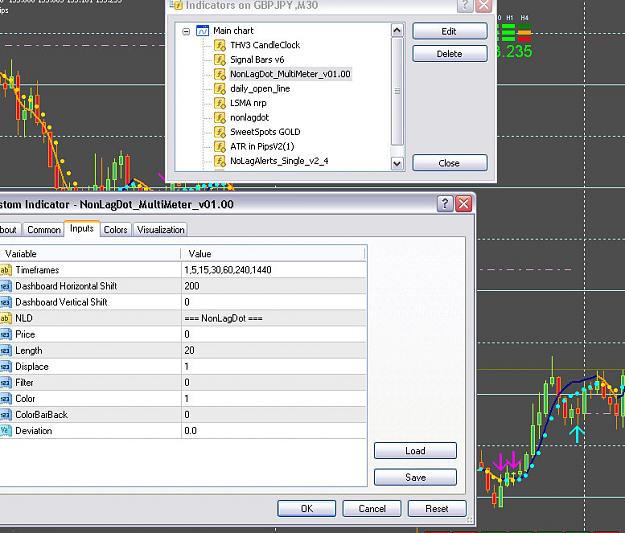Click the Dashboard Vertical Shift integer icon
This screenshot has height=533, width=625.
click(x=5, y=302)
